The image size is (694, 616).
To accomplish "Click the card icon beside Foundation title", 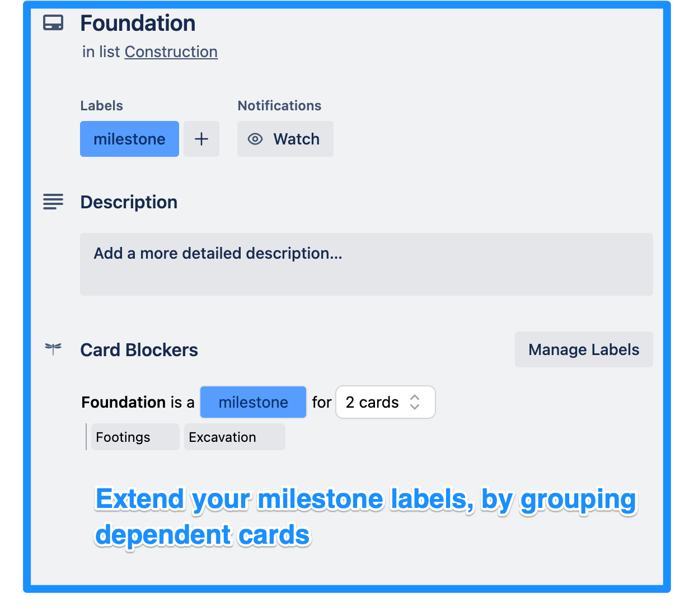I will point(53,23).
